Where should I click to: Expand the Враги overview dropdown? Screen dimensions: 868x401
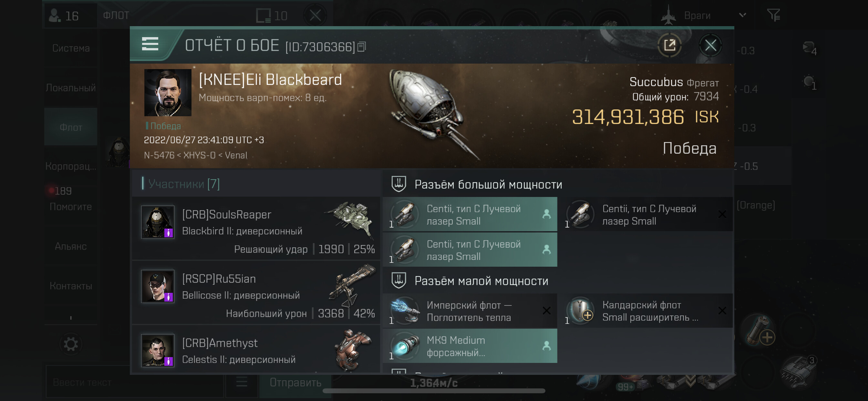coord(743,15)
